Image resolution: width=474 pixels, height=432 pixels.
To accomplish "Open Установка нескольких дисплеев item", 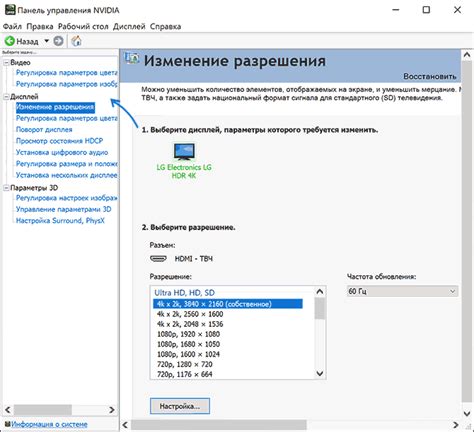I will [66, 175].
